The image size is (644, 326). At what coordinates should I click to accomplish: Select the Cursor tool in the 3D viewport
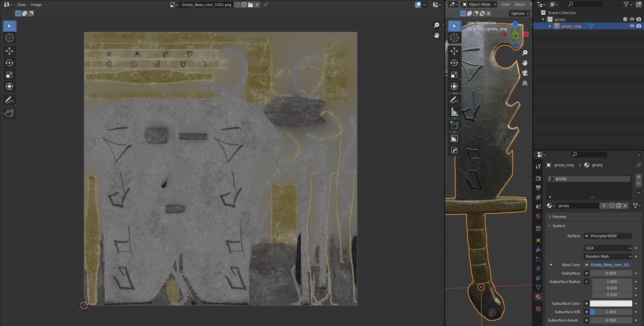[454, 38]
